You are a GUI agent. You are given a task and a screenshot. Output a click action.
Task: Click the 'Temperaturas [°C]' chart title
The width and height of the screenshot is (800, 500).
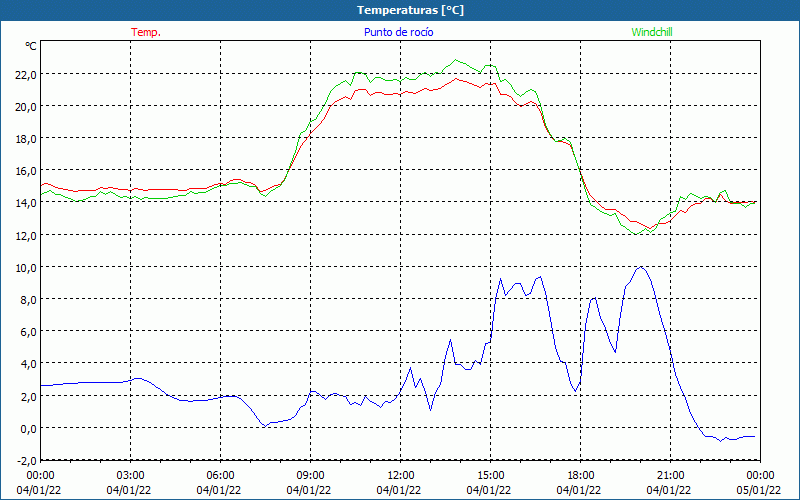click(410, 10)
